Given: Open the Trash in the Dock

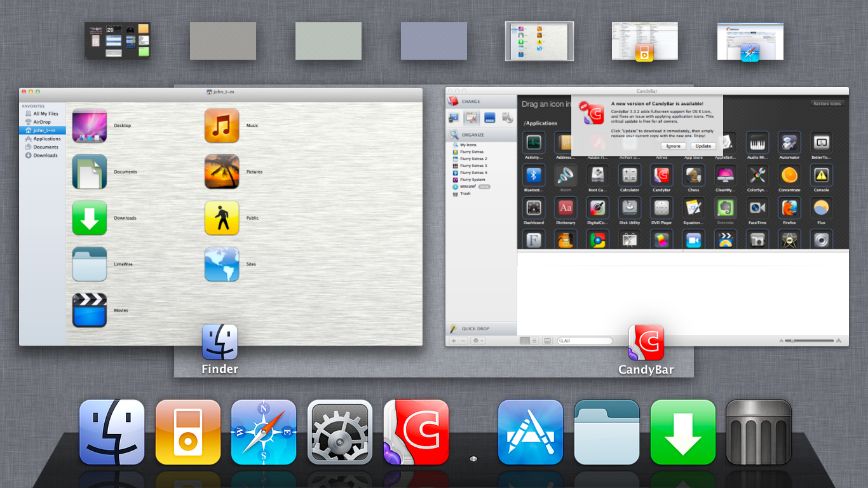Looking at the screenshot, I should click(x=759, y=432).
